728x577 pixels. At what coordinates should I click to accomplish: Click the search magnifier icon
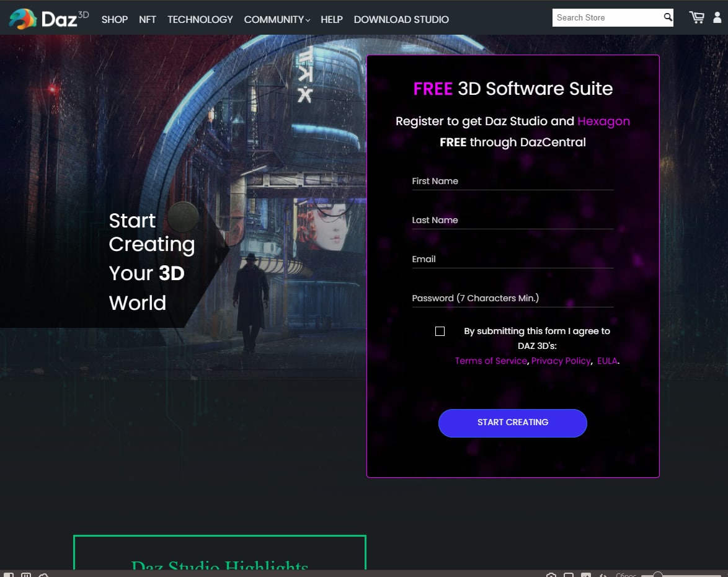tap(668, 17)
